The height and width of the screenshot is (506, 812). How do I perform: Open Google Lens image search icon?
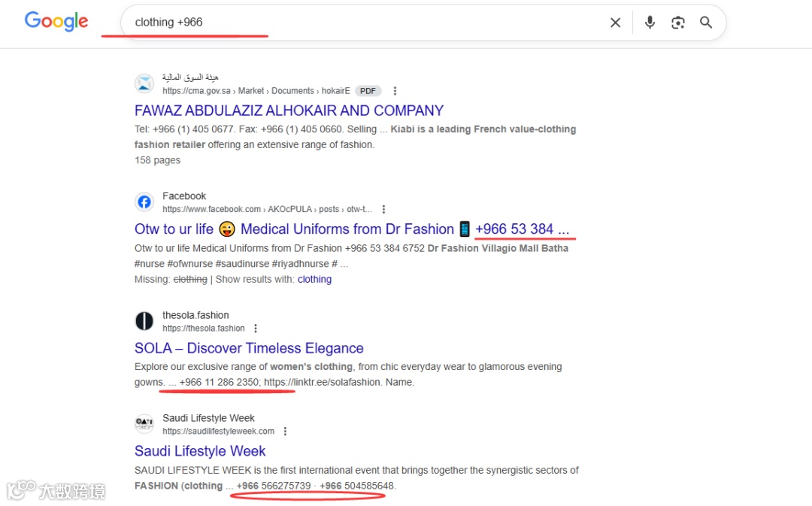point(678,23)
